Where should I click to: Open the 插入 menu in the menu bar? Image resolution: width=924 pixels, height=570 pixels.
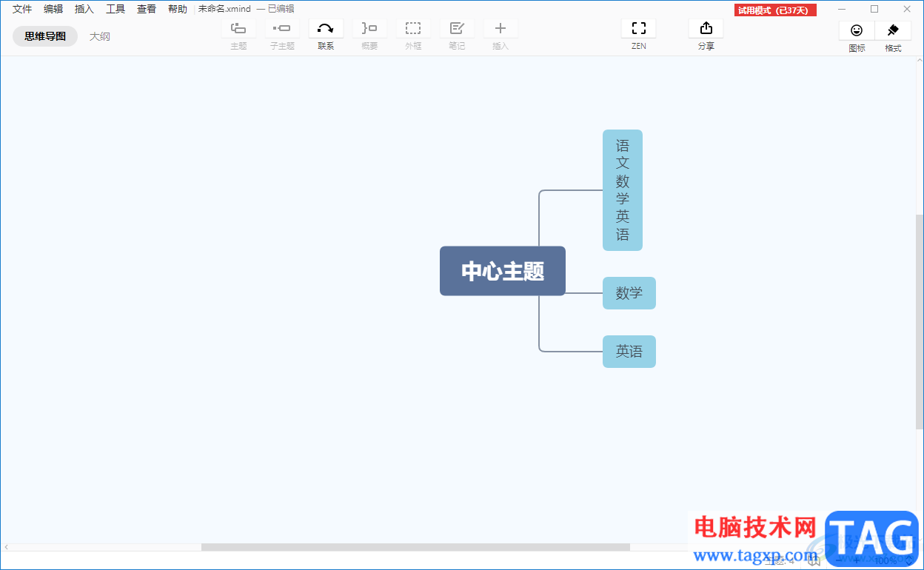click(84, 9)
